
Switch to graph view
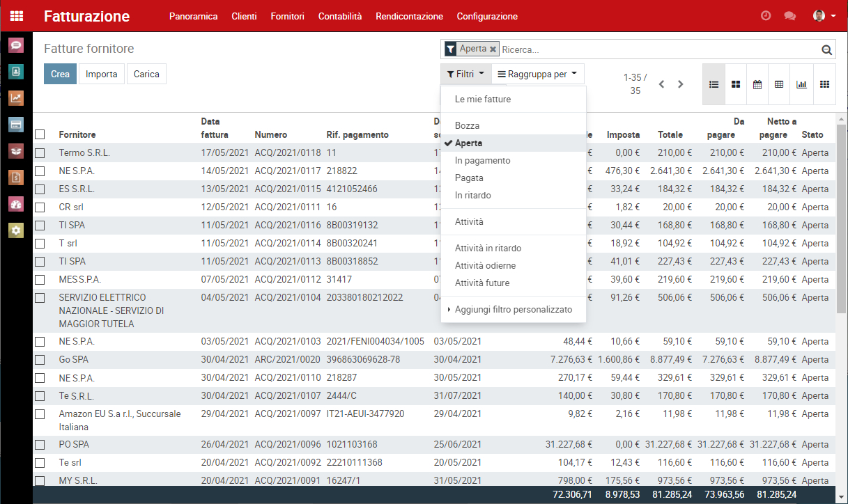click(801, 84)
